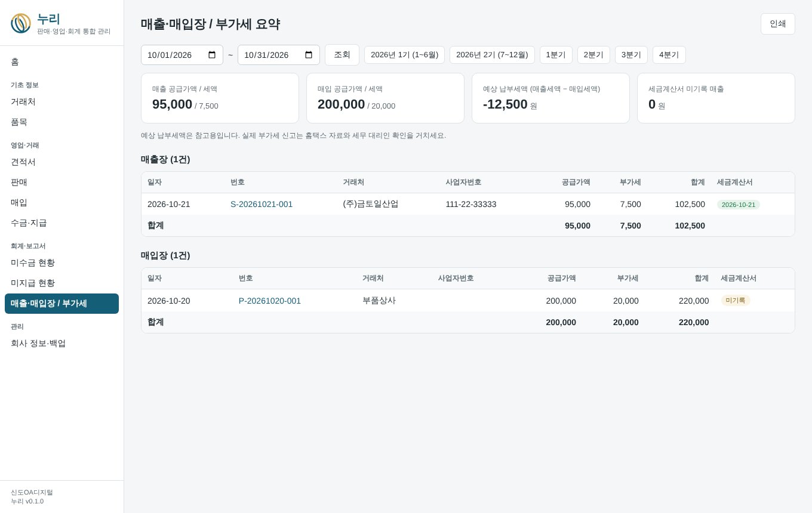812x513 pixels.
Task: Open 판매 in the sidebar
Action: (x=61, y=183)
